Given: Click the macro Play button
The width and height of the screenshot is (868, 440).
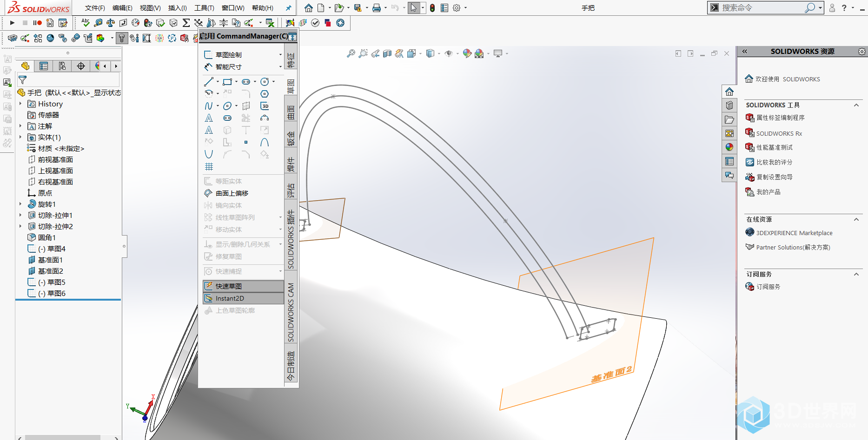Looking at the screenshot, I should click(x=13, y=23).
